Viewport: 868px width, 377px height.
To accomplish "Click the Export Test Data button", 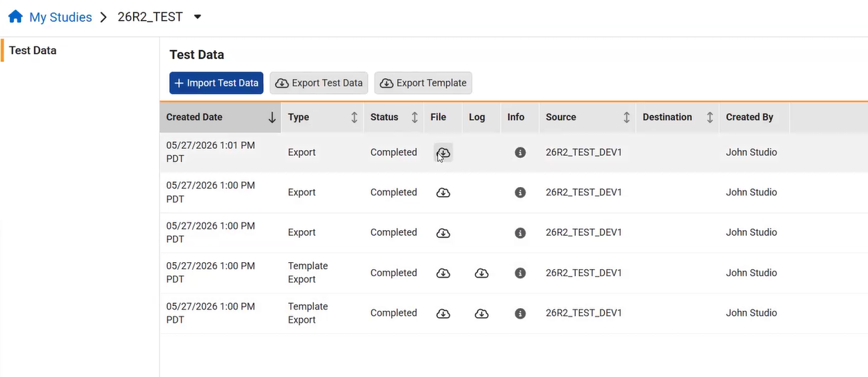I will tap(319, 83).
